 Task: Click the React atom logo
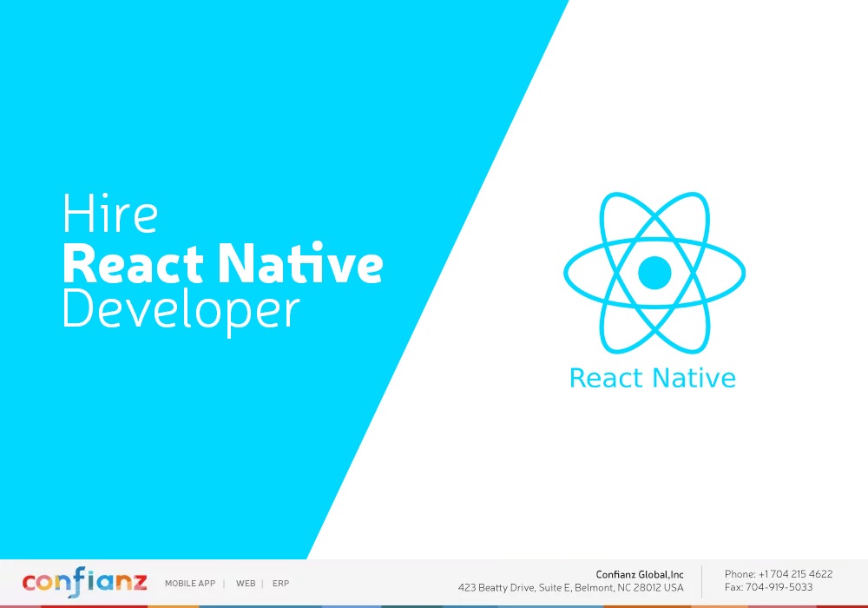[654, 273]
